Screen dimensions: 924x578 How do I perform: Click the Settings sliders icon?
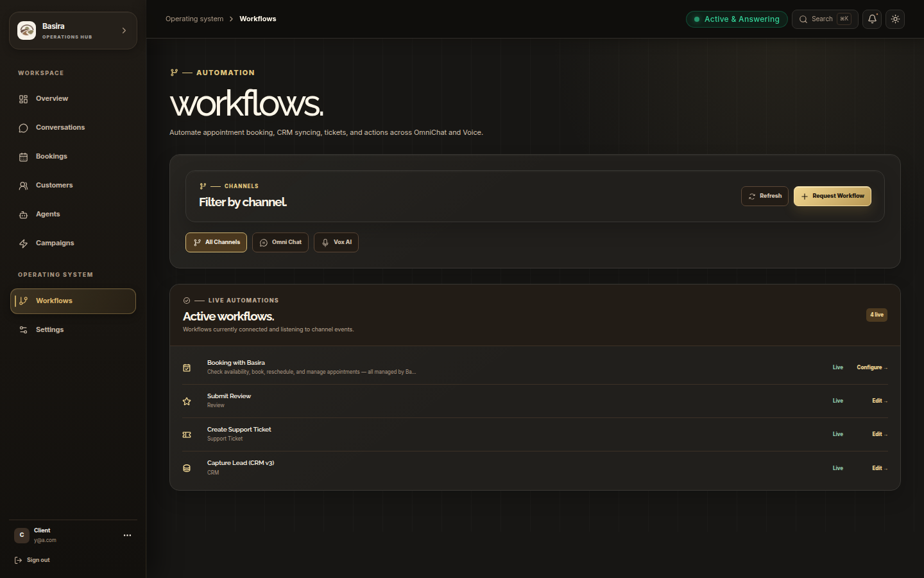click(23, 330)
